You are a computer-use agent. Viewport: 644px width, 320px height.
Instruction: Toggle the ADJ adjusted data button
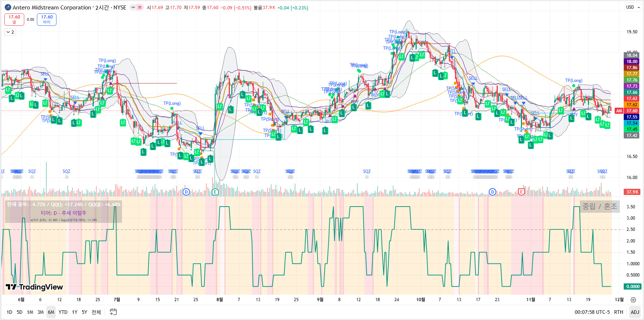(635, 312)
